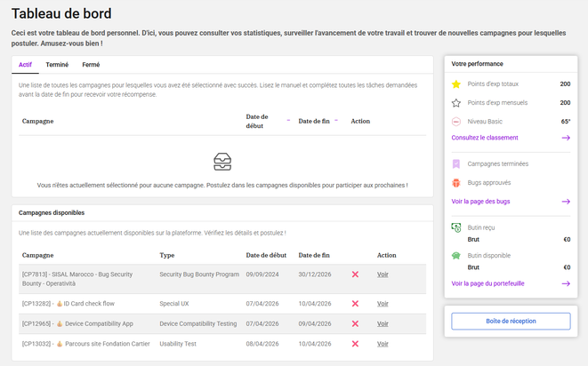Viewport: 588px width, 366px height.
Task: Select the Actif tab
Action: [x=25, y=65]
